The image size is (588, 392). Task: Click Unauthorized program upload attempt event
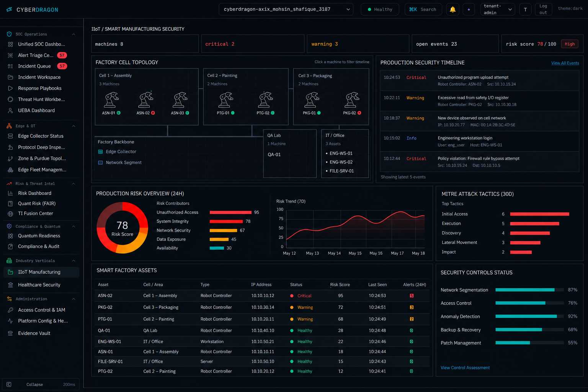[x=479, y=81]
